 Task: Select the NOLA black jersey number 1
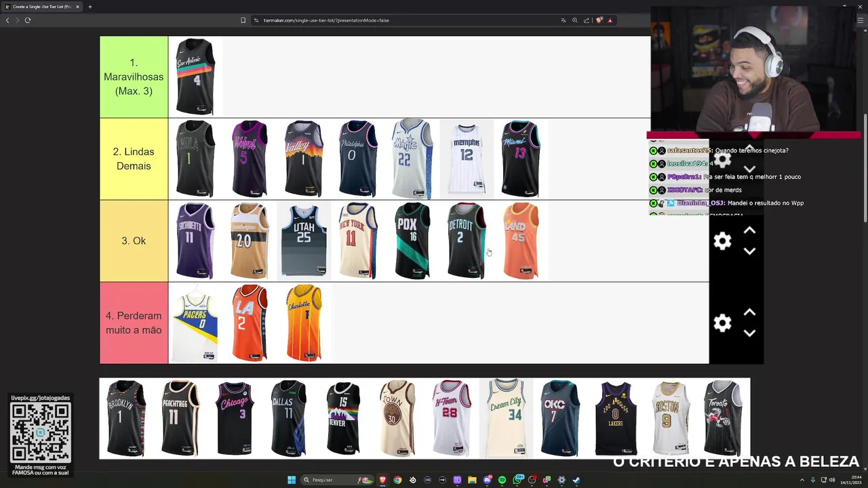tap(195, 159)
